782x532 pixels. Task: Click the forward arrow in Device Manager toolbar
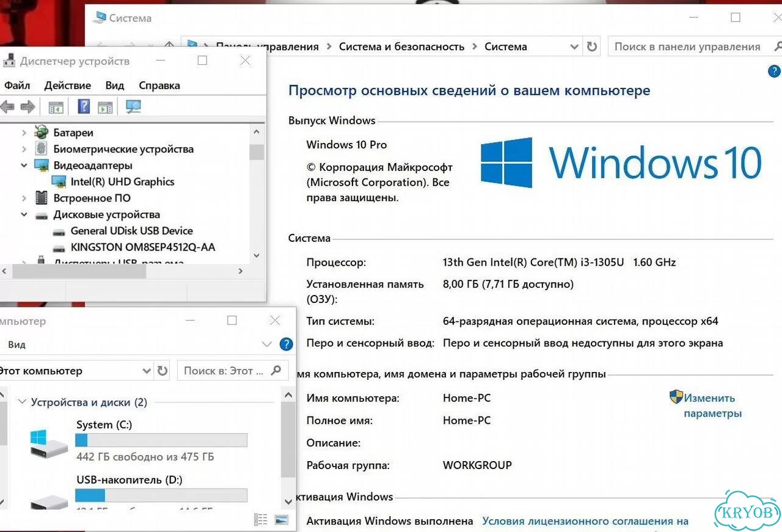pos(27,107)
